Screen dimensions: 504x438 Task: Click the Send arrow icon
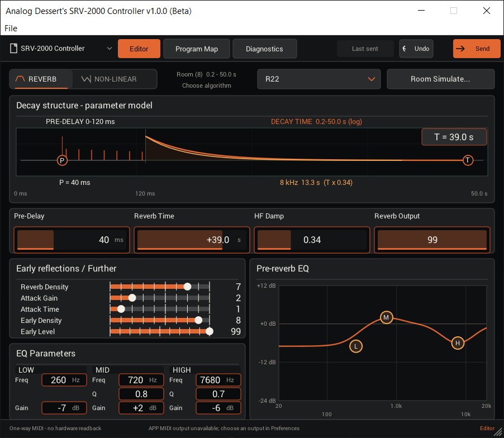point(460,49)
